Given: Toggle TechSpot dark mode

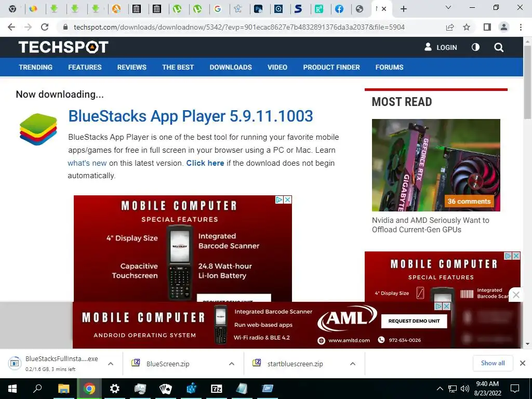Looking at the screenshot, I should point(476,47).
